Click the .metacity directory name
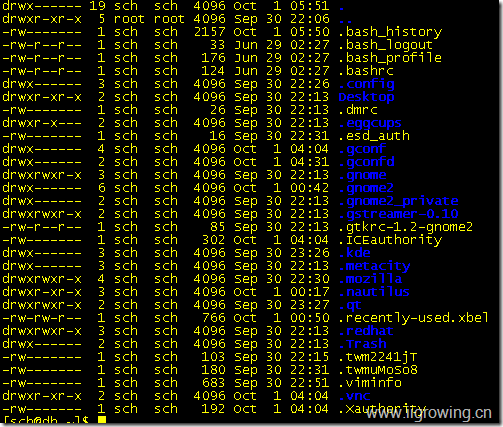This screenshot has width=503, height=427. click(374, 266)
